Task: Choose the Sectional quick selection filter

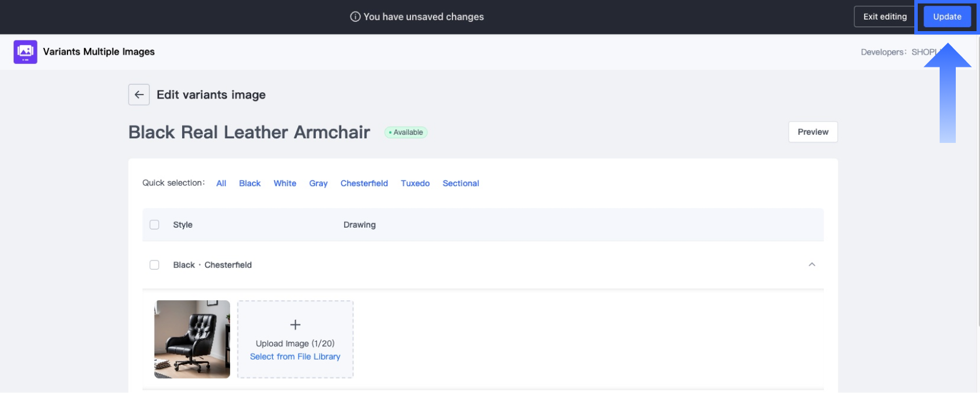Action: (461, 183)
